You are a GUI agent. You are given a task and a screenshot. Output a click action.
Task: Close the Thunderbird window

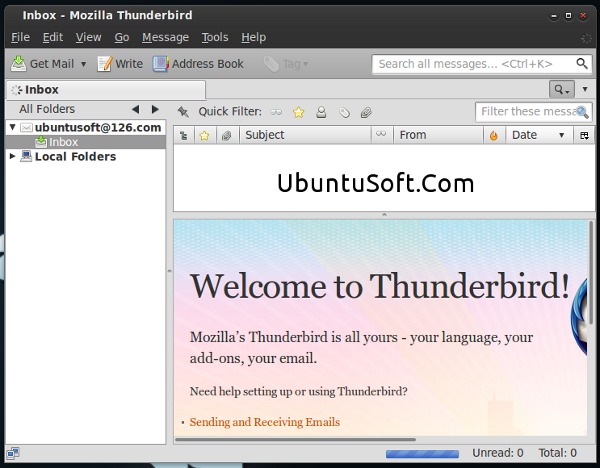tap(583, 16)
